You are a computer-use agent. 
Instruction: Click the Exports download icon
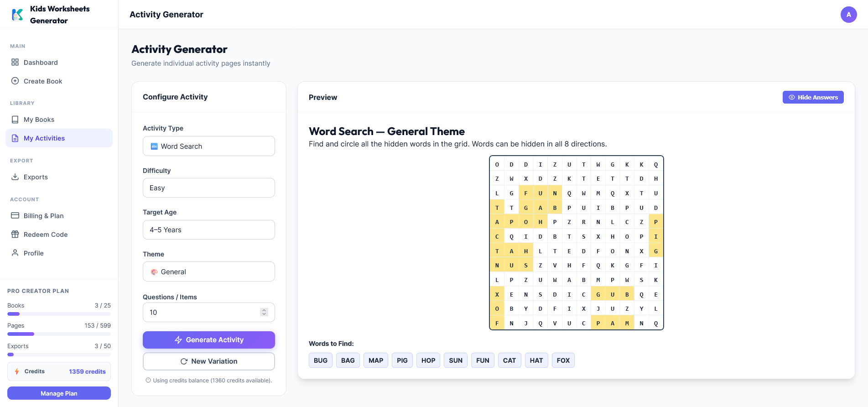click(x=15, y=177)
